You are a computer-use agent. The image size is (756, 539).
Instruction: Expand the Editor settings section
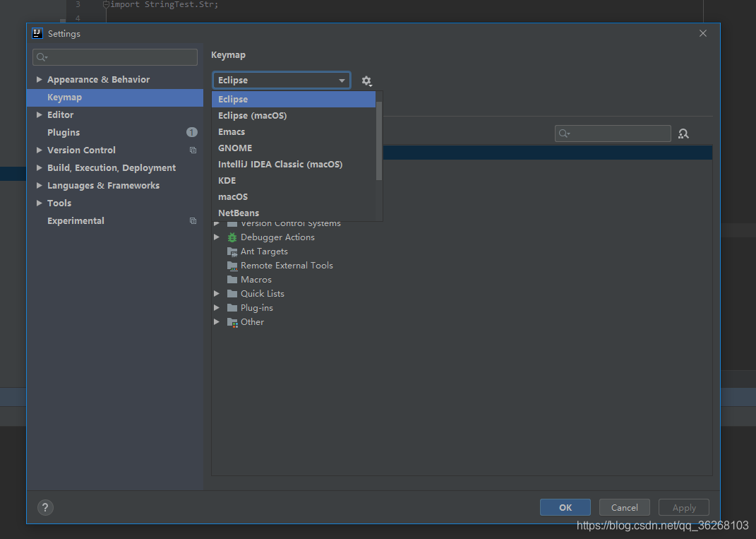(39, 114)
